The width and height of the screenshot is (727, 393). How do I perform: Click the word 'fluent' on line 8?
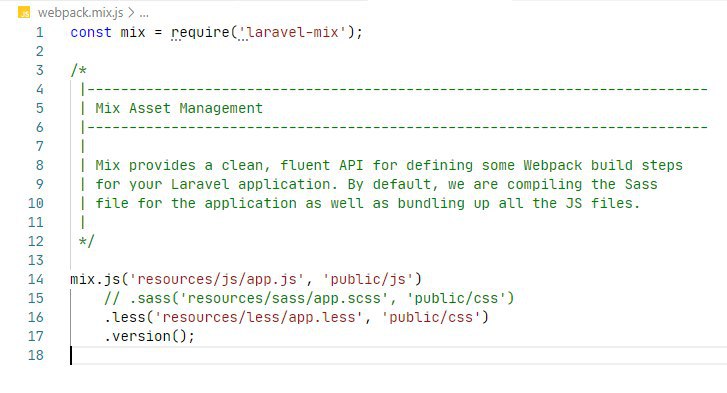[x=305, y=165]
